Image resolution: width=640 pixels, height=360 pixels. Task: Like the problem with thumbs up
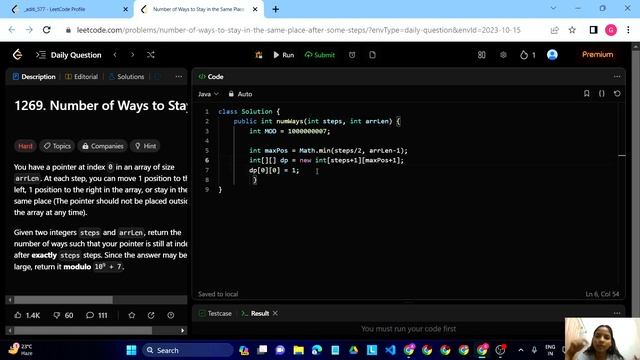pos(27,315)
